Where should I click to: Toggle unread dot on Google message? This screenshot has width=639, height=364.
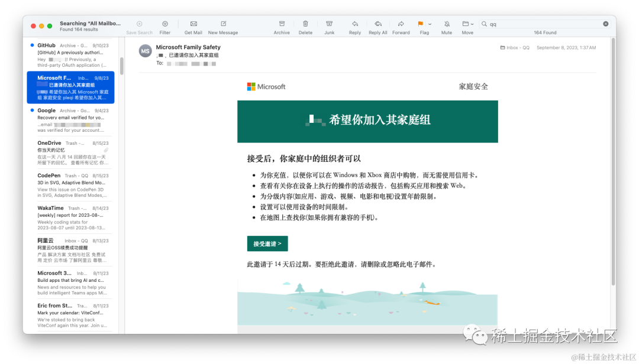pos(32,110)
